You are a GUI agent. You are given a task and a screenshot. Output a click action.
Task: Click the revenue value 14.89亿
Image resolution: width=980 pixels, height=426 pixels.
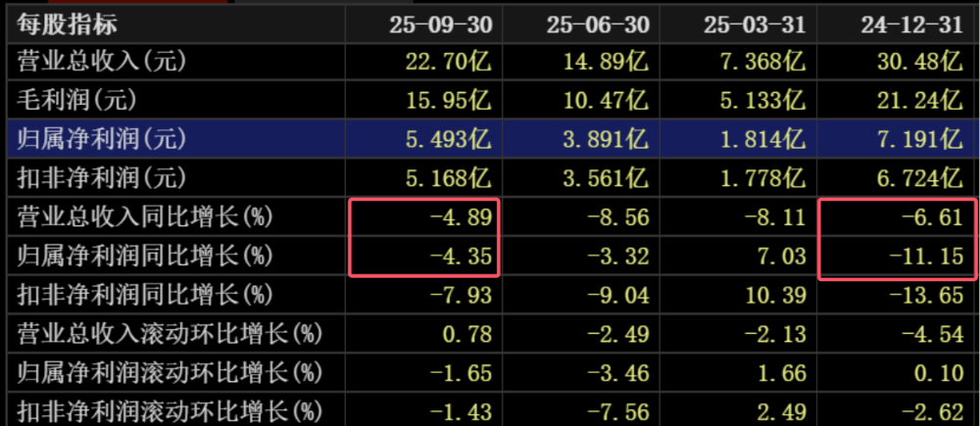coord(607,62)
